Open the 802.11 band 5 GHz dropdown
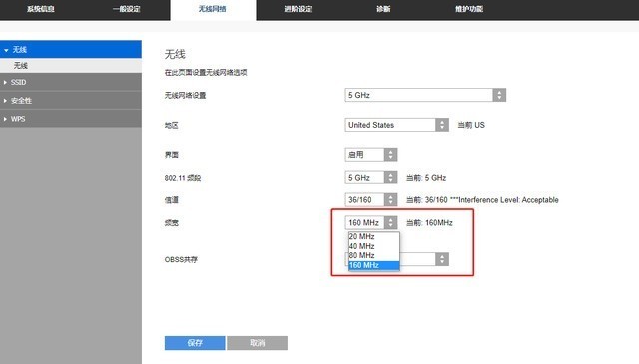Viewport: 639px width, 364px height. (x=371, y=178)
